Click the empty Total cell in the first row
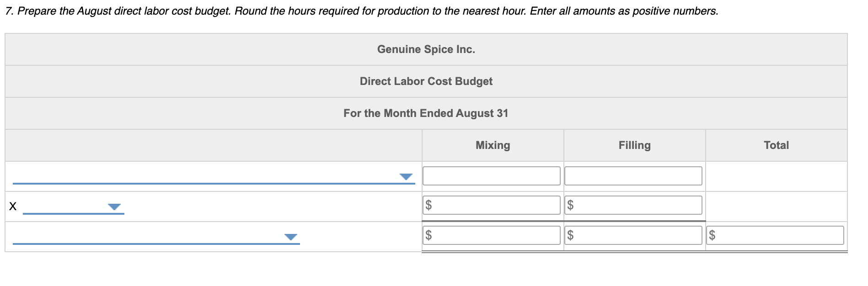 coord(776,176)
